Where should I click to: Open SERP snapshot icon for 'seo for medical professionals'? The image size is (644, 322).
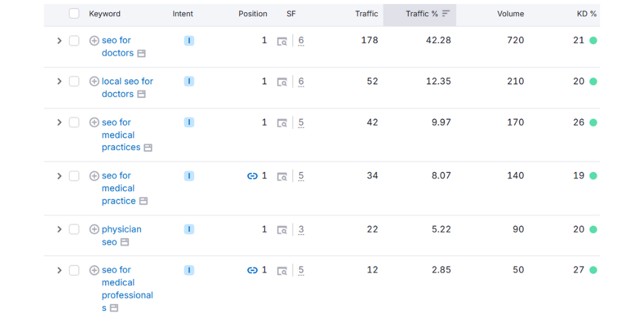click(x=282, y=270)
